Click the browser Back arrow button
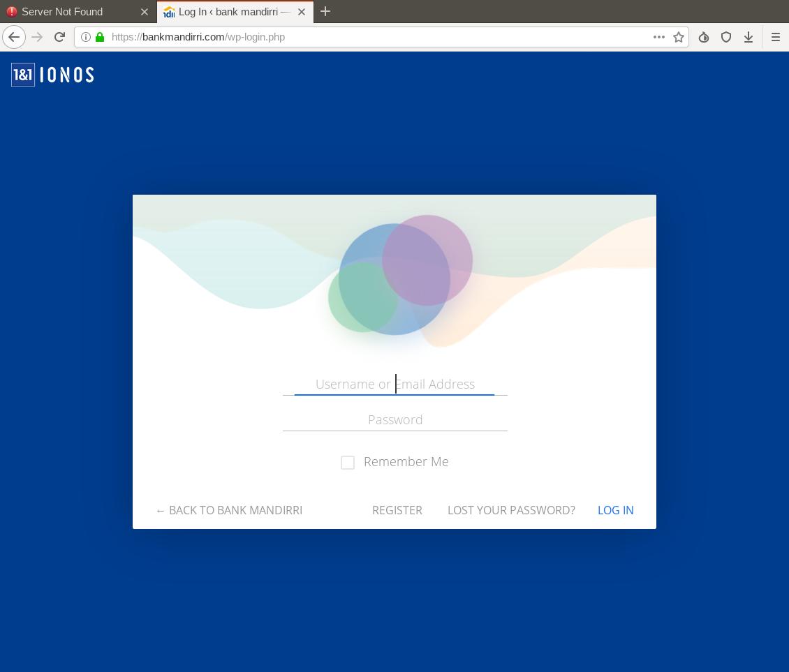The width and height of the screenshot is (789, 672). click(x=13, y=37)
